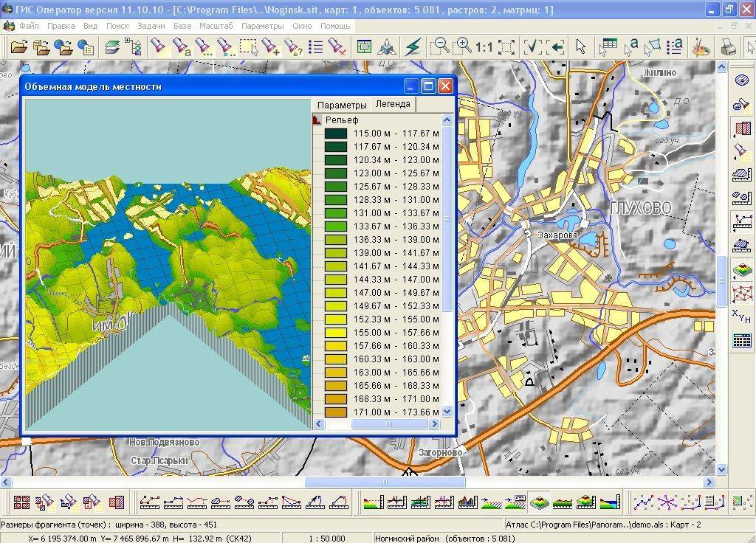Click the flashlight with question mark icon
This screenshot has height=543, width=756.
point(292,46)
